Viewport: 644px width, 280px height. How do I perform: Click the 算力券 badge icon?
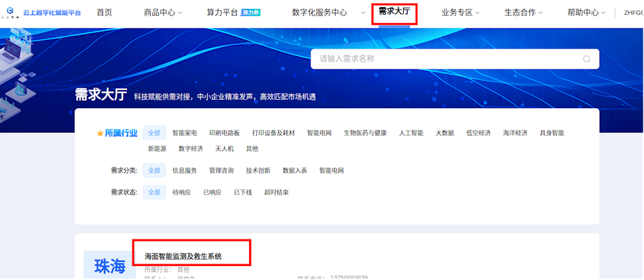point(250,13)
